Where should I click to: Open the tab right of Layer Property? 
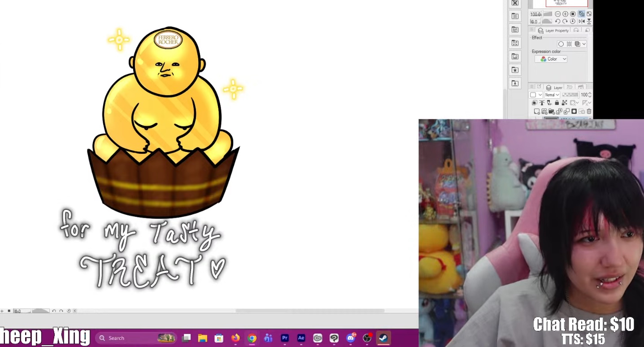click(x=576, y=30)
